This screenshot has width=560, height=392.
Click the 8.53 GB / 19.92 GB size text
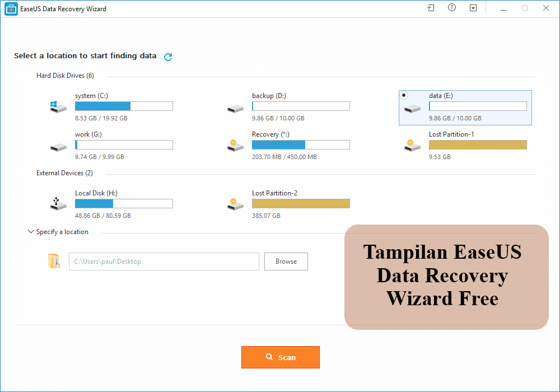point(101,118)
